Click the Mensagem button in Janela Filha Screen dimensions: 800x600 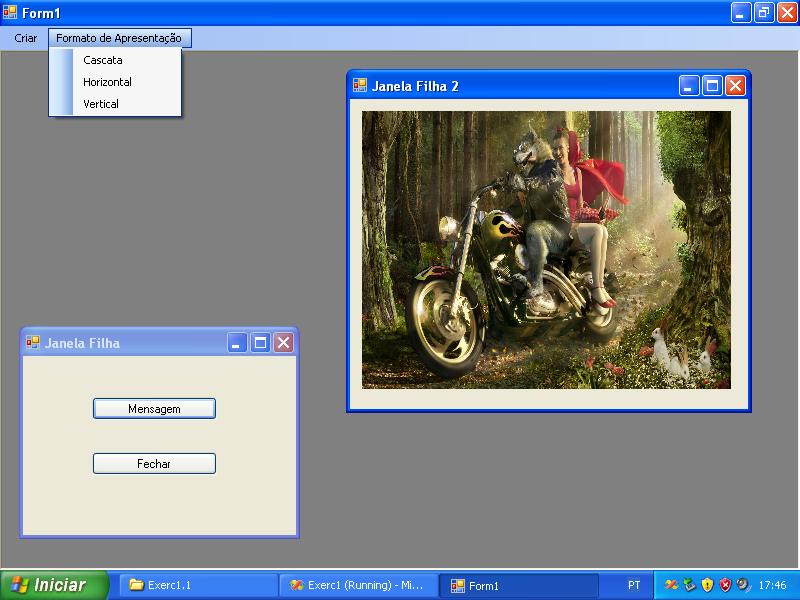[x=154, y=409]
